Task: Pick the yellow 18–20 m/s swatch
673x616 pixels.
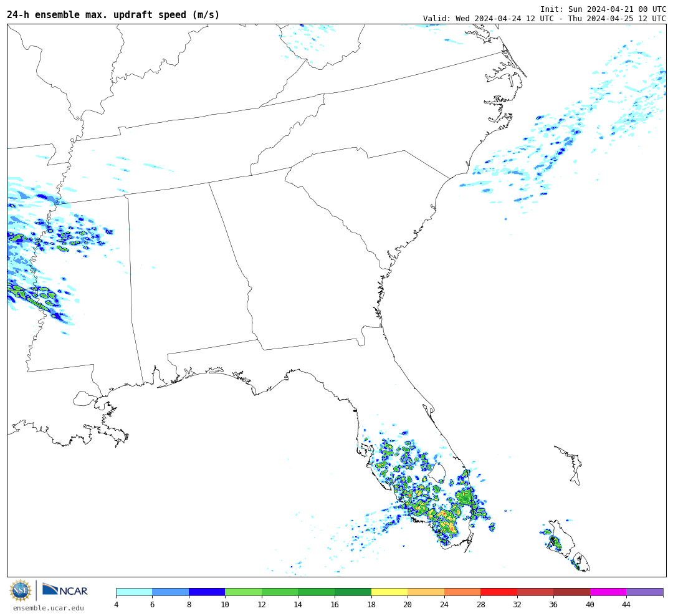Action: pos(389,592)
